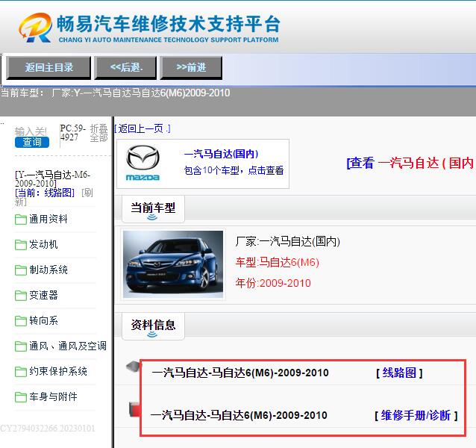The height and width of the screenshot is (448, 476).
Task: Go forward with the >>前进 button
Action: [191, 67]
